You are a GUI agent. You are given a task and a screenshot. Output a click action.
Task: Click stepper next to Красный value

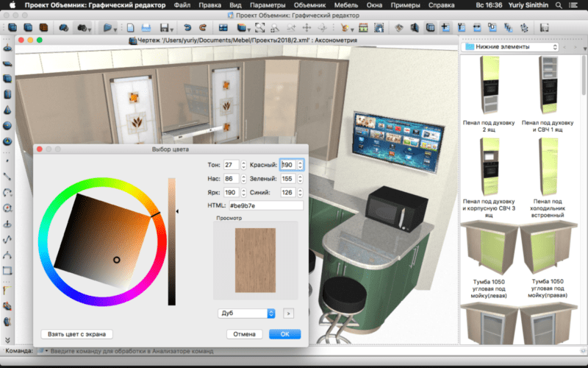click(300, 165)
